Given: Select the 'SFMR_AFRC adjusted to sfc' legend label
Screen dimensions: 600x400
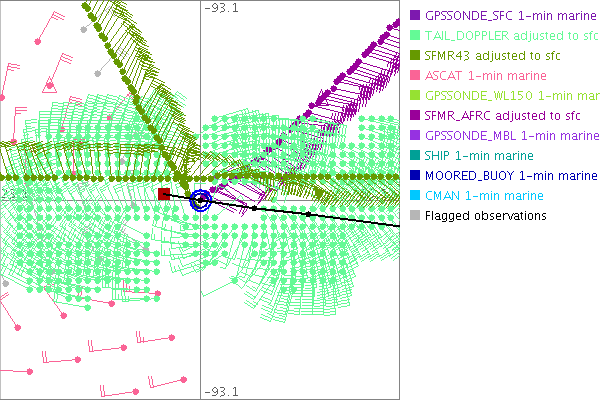Looking at the screenshot, I should click(x=504, y=116).
